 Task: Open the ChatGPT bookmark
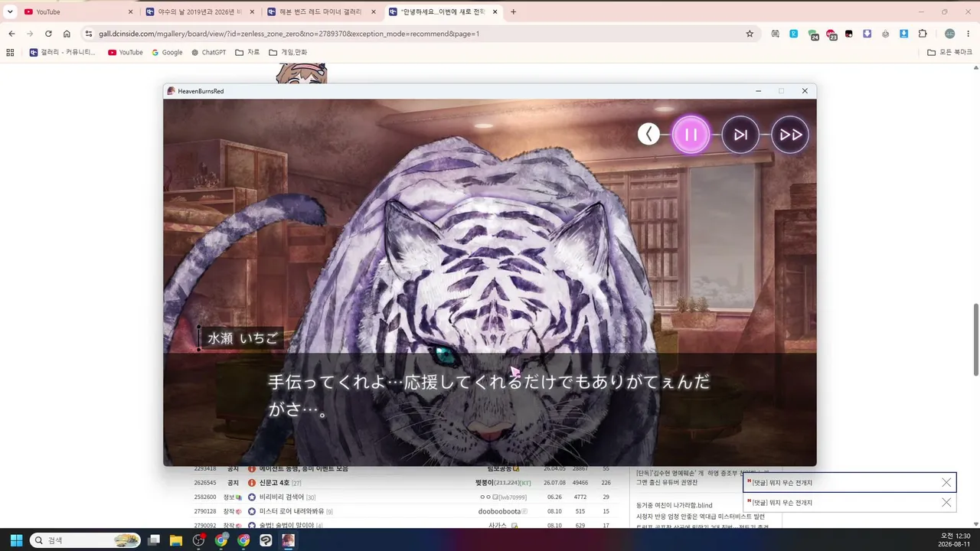(209, 52)
